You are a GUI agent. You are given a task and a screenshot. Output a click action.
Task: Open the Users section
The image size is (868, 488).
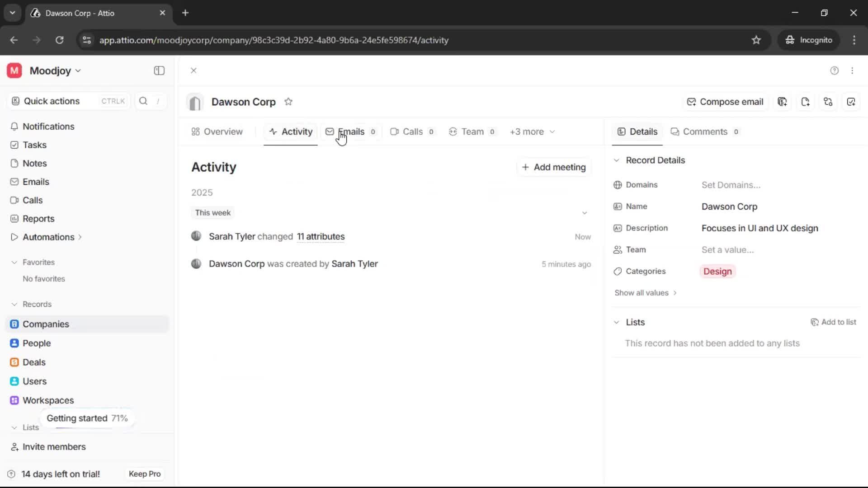tap(34, 381)
